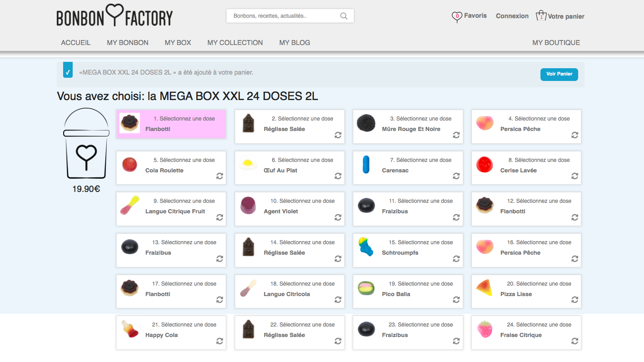This screenshot has height=362, width=644.
Task: Refresh the Réglisse Salée dose 2
Action: (338, 135)
